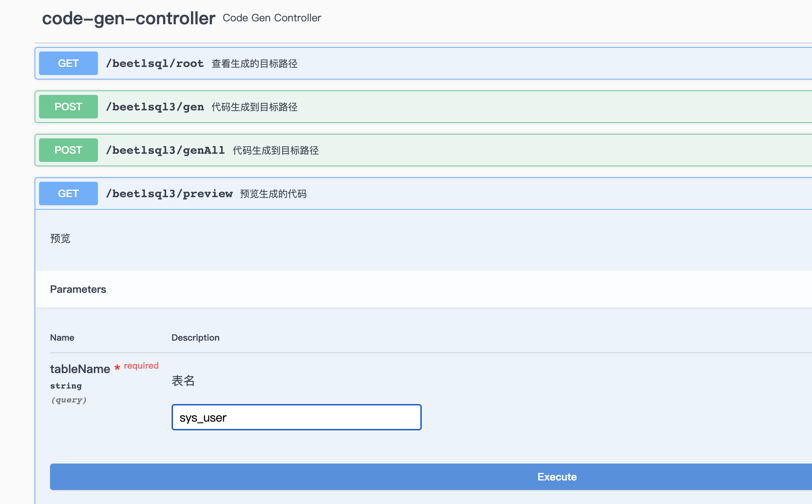Expand the /beetlsql3/gen endpoint row
This screenshot has height=504, width=812.
[x=155, y=107]
